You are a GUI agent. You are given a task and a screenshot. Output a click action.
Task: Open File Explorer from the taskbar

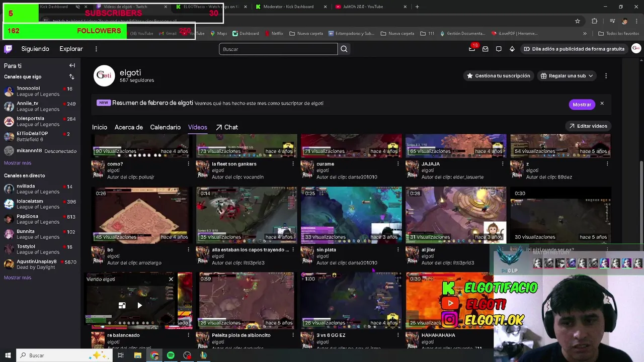tap(137, 355)
